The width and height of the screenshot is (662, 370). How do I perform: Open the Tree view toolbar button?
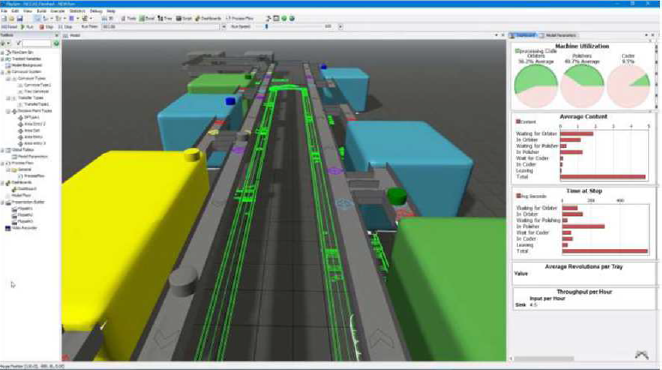pos(165,19)
